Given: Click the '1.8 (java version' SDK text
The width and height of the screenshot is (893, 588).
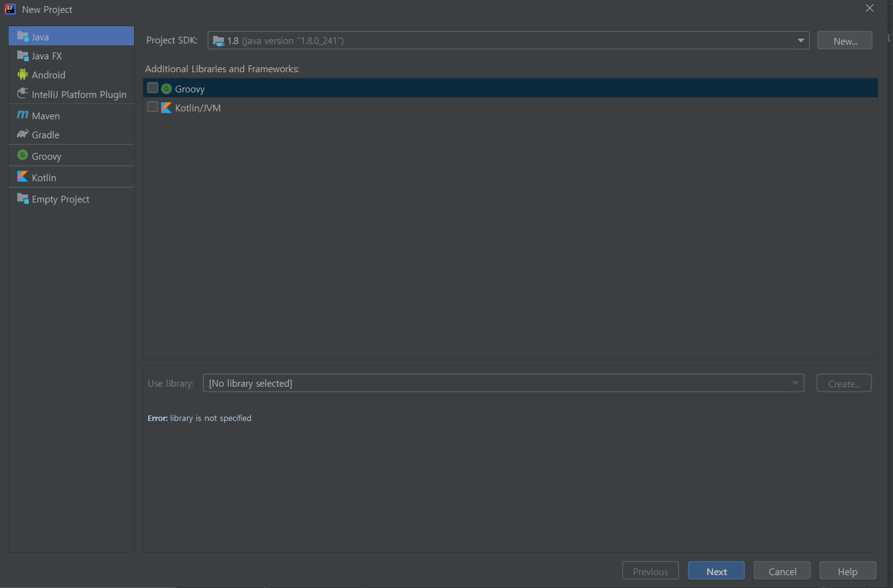Looking at the screenshot, I should [x=285, y=41].
